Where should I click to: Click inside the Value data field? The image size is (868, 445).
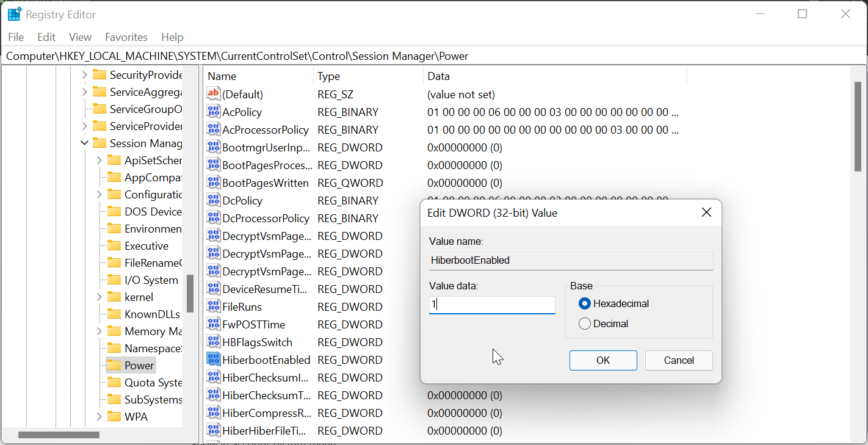[492, 305]
